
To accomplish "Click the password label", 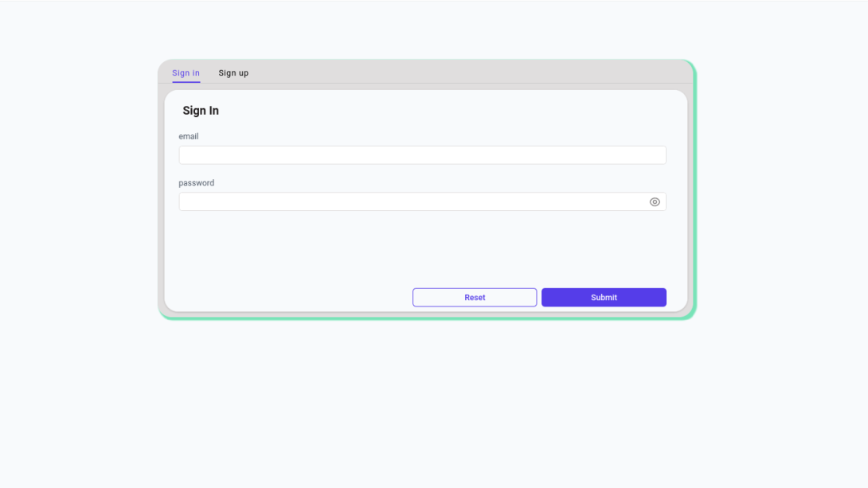I will tap(197, 182).
